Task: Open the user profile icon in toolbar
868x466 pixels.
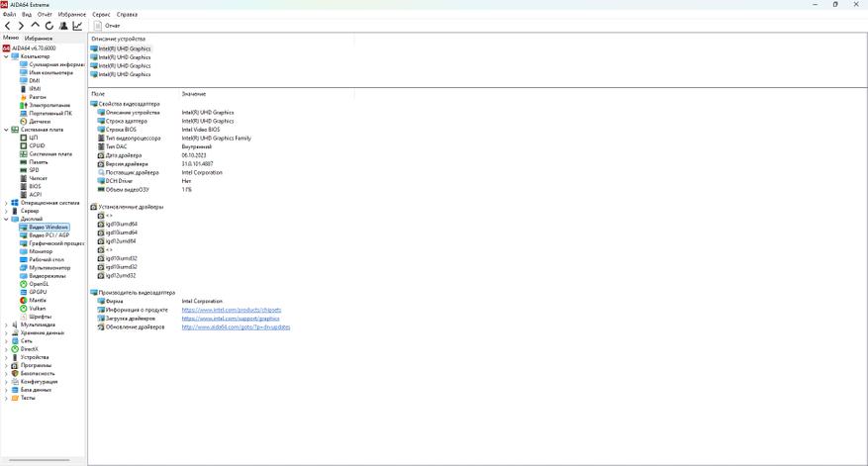Action: pyautogui.click(x=63, y=26)
